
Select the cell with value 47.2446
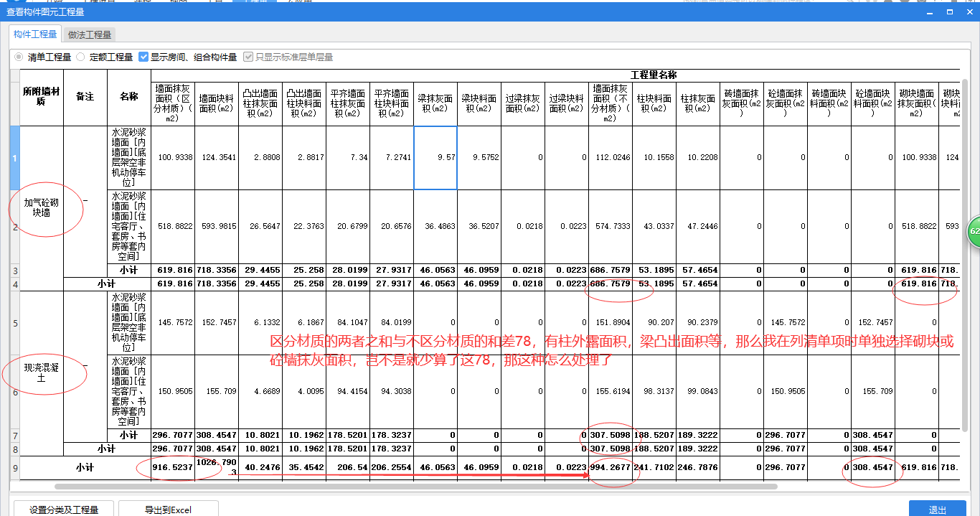click(698, 227)
